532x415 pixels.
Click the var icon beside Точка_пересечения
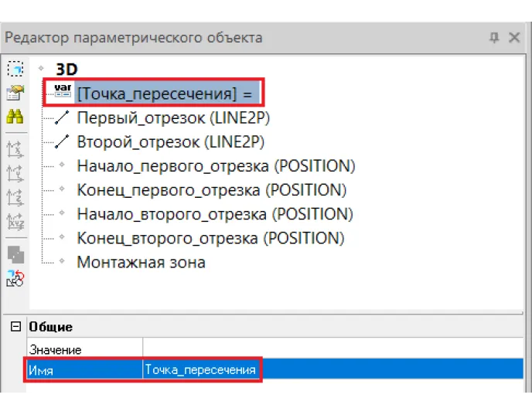pyautogui.click(x=63, y=91)
